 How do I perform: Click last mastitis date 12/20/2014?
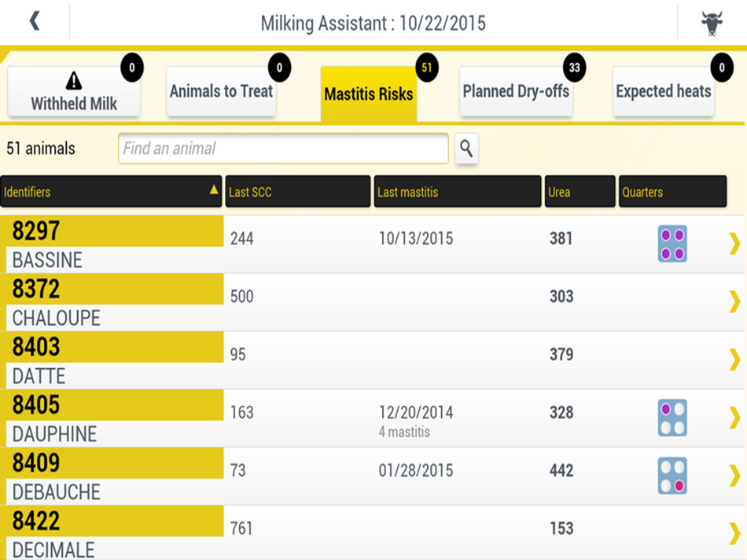coord(416,412)
